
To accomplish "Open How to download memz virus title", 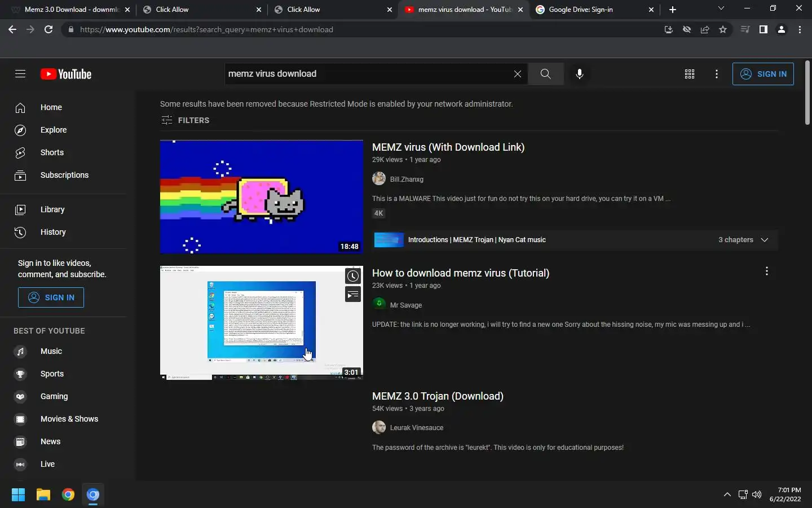I will (461, 273).
